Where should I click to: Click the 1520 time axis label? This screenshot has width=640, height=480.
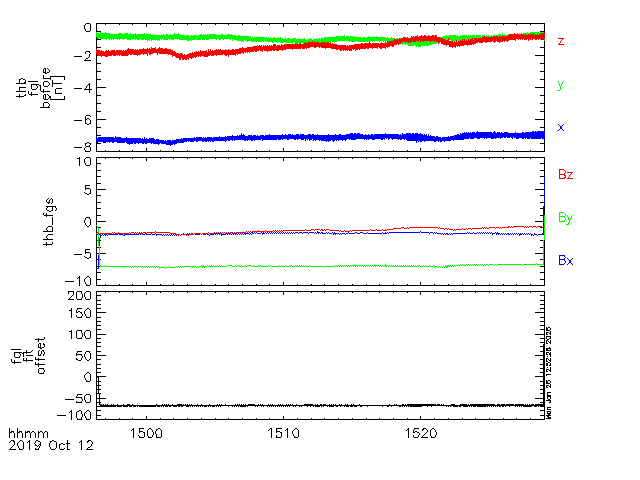[421, 433]
